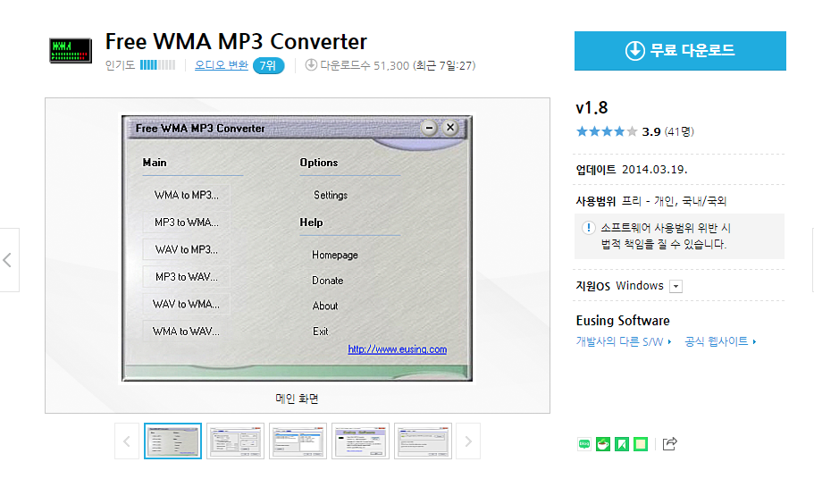Select the fourth Eusing Software thumbnail
This screenshot has width=814, height=504.
[x=360, y=441]
